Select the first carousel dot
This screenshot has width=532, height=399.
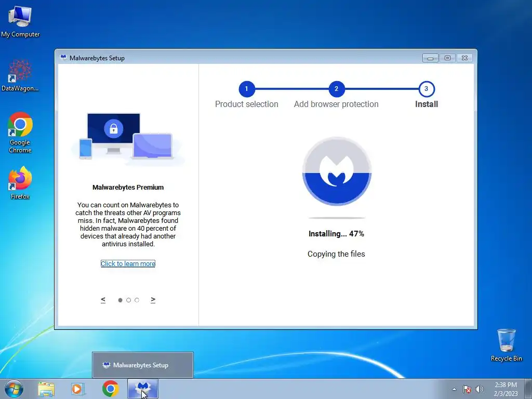[x=120, y=300]
